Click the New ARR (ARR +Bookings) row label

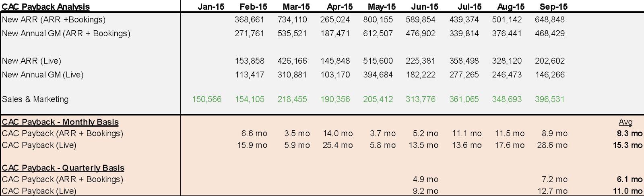tap(54, 19)
